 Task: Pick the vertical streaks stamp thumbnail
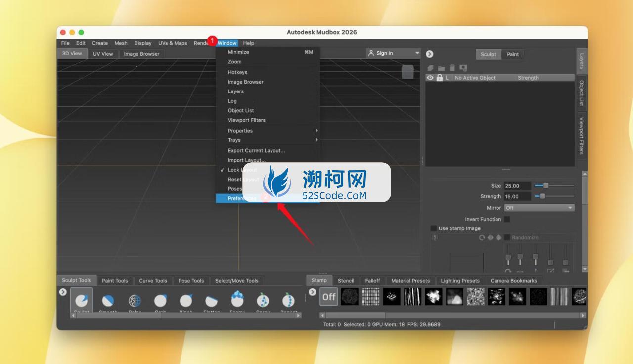(x=412, y=297)
